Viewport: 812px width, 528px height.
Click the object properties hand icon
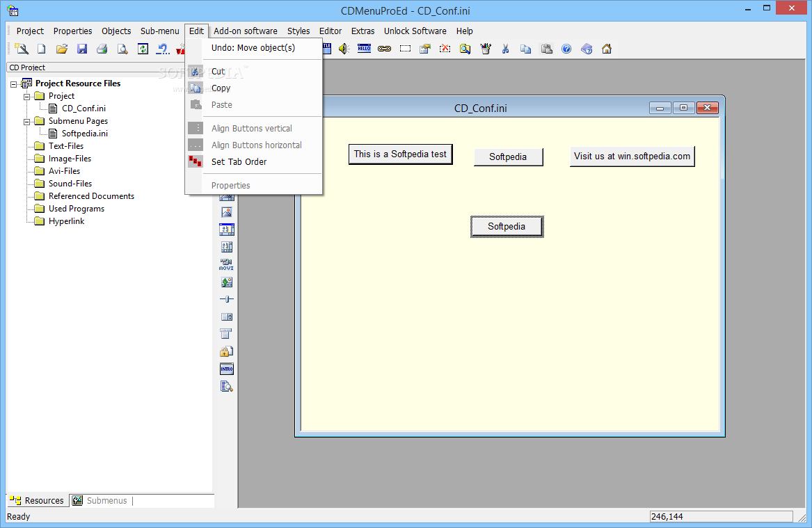(425, 49)
